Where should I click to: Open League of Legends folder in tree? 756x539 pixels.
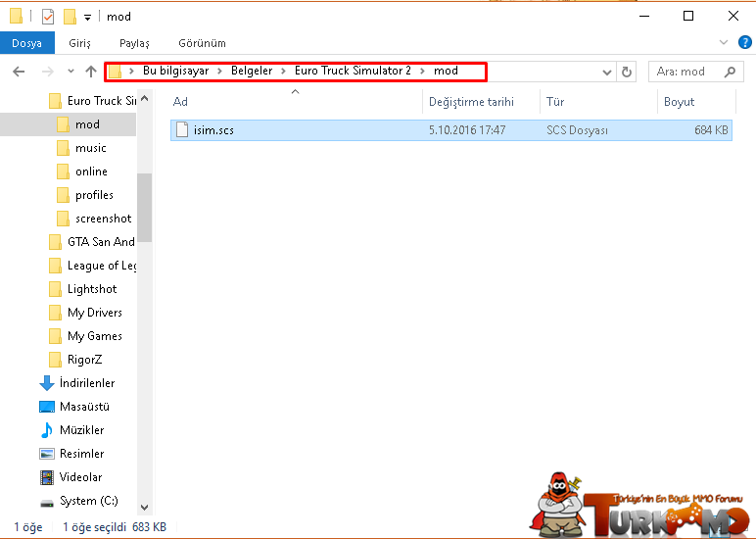(93, 266)
